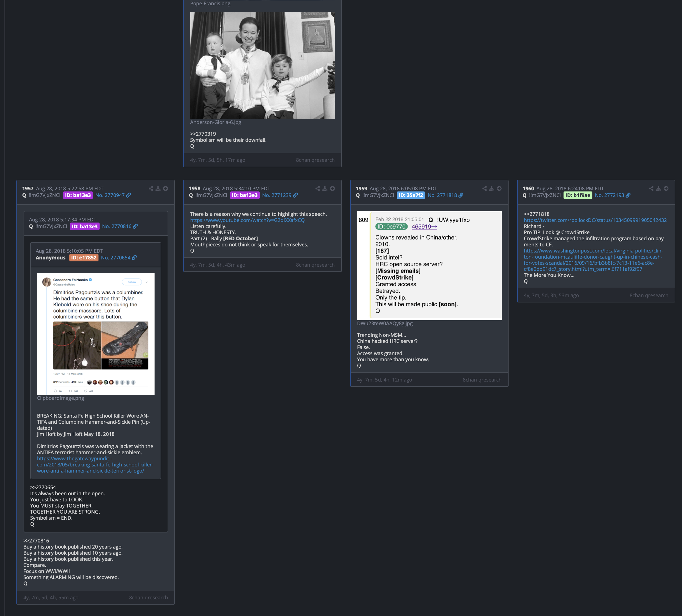Click '4y, 7m, 5d, 4h, 43m ago' timestamp
This screenshot has width=682, height=616.
coord(218,265)
